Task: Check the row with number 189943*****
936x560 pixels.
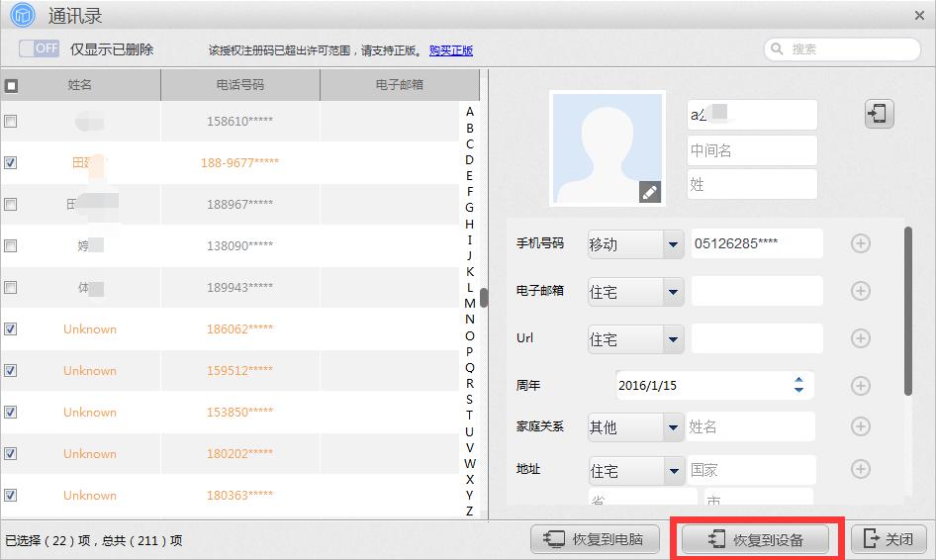Action: tap(10, 287)
